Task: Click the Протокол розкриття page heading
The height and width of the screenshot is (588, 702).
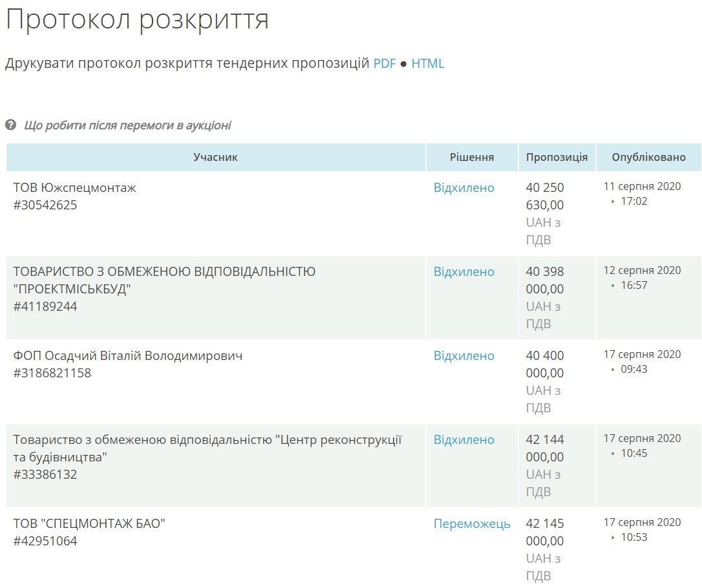Action: click(x=137, y=19)
